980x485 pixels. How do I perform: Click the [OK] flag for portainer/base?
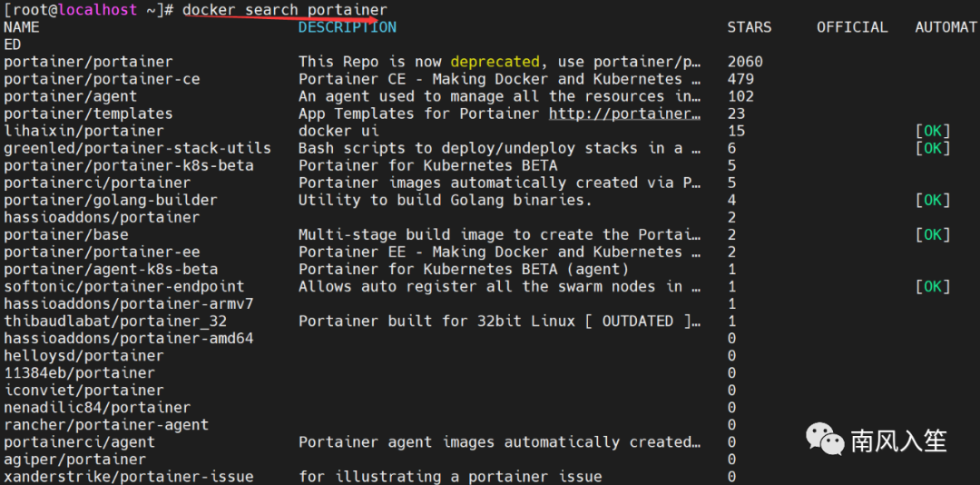click(933, 234)
